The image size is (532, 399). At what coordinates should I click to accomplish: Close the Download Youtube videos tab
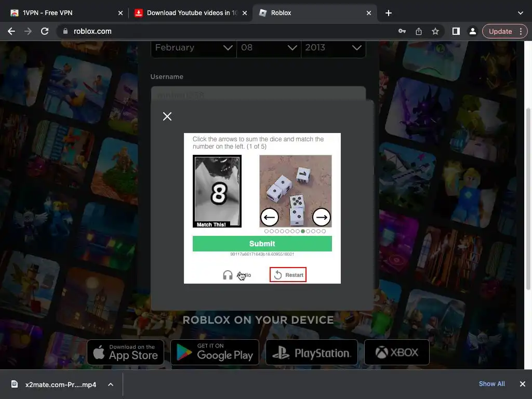(x=245, y=13)
